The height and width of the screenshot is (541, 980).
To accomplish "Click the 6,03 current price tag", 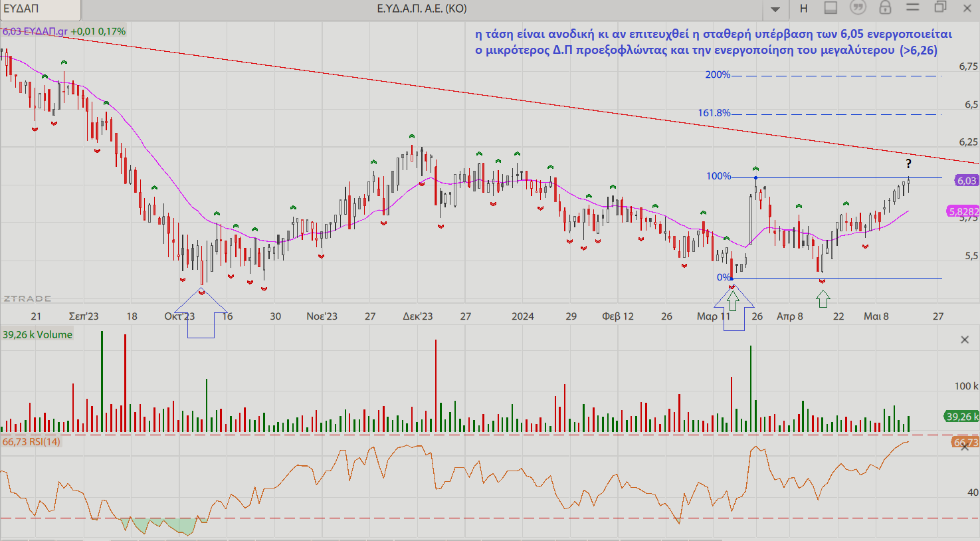I will tap(967, 181).
